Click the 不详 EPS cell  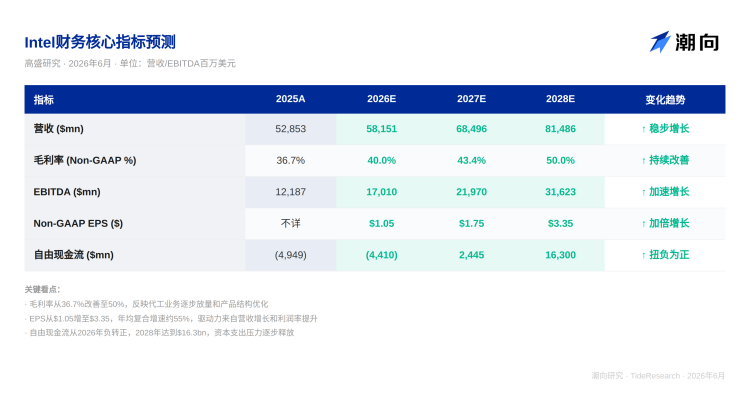[290, 223]
